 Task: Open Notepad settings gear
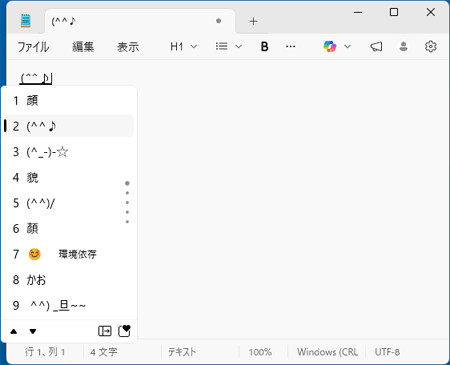431,46
